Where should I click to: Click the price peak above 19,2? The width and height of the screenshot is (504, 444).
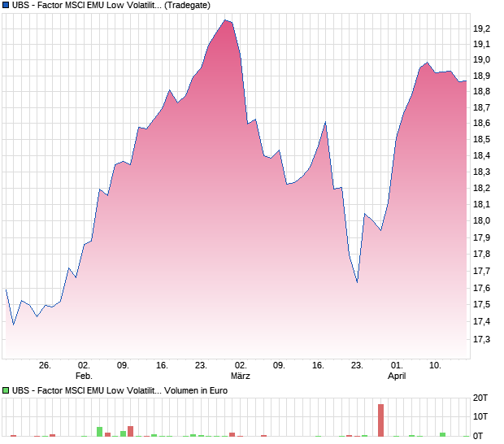225,20
